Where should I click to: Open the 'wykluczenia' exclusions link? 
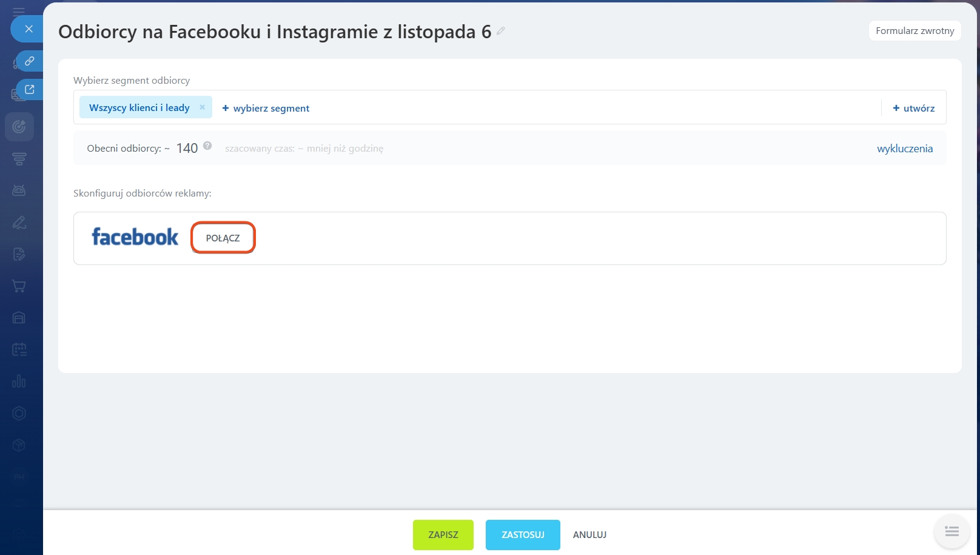[905, 149]
